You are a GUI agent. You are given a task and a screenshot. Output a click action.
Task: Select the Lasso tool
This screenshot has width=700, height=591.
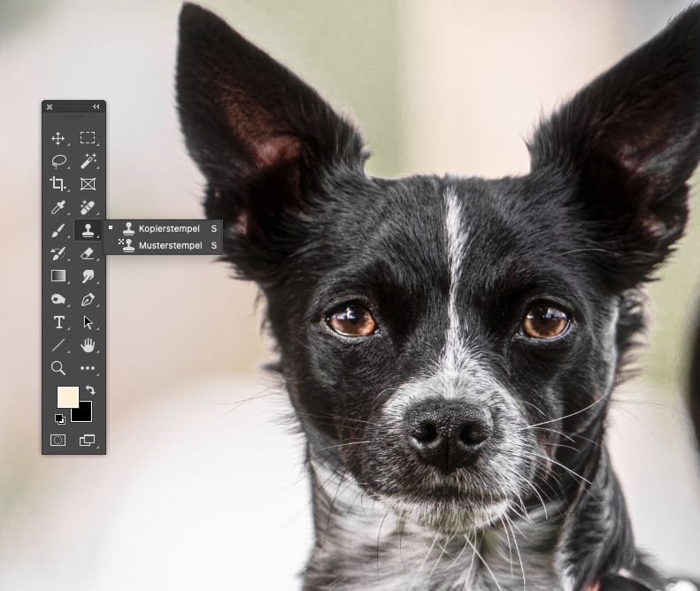pos(58,161)
